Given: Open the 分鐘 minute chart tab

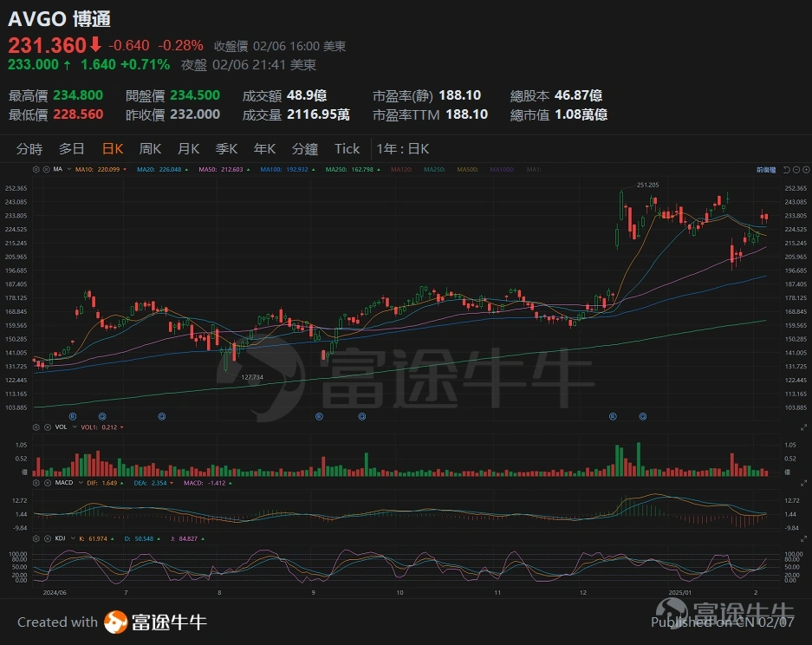Looking at the screenshot, I should 304,149.
